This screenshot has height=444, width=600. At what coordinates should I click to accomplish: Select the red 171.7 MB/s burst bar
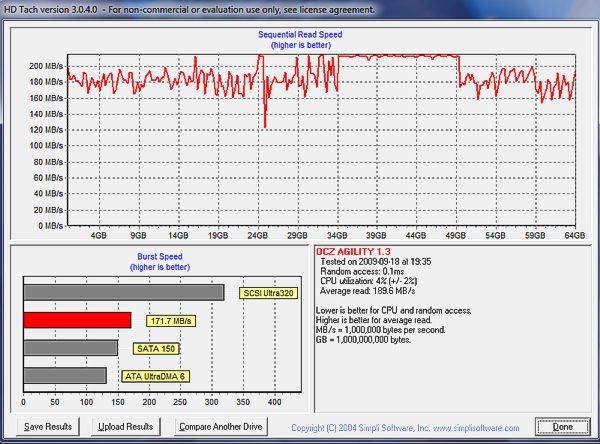77,320
